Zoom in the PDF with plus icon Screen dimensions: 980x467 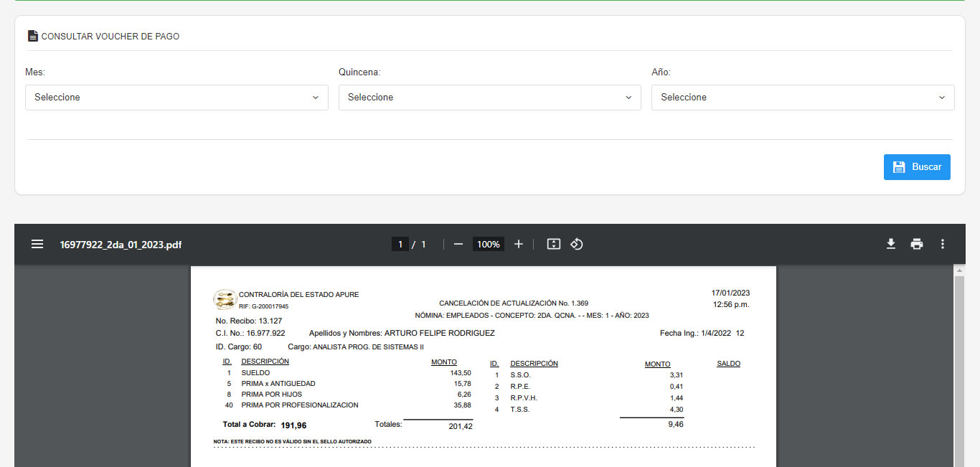(x=519, y=245)
